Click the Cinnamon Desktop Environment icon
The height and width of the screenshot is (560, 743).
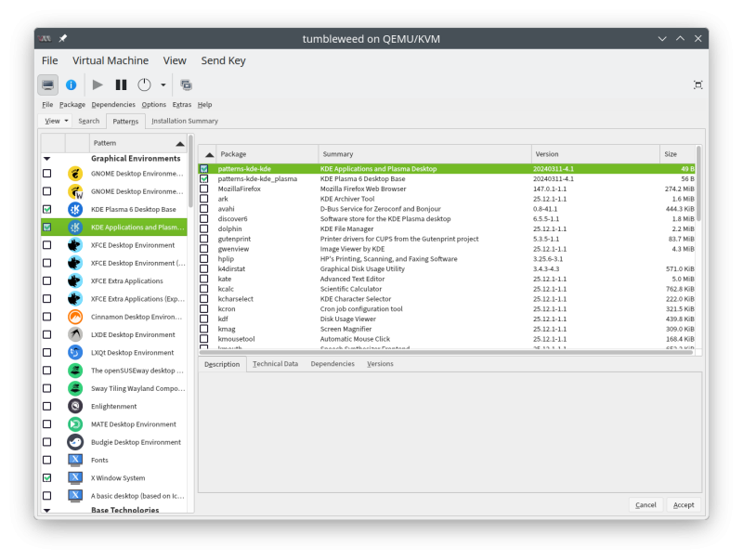pos(75,317)
